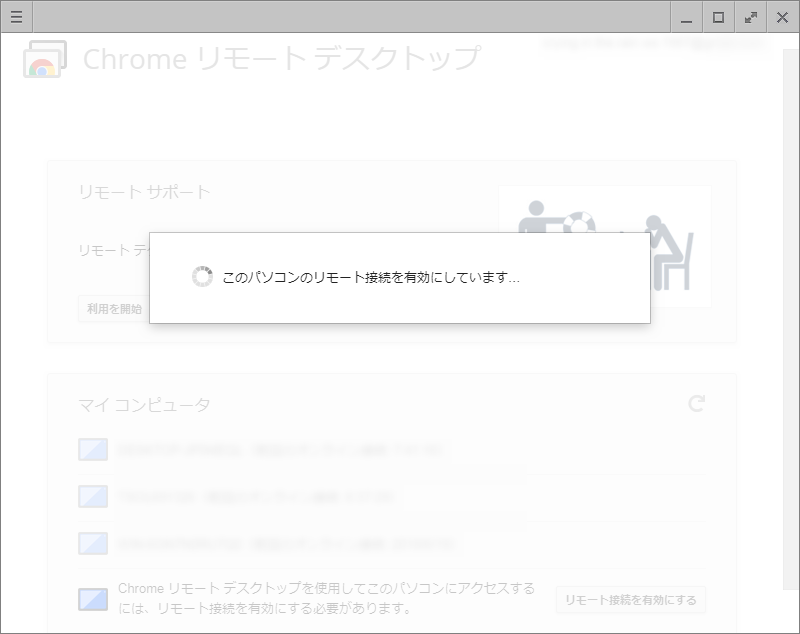Click the リモート サポート heading
The width and height of the screenshot is (800, 634).
pyautogui.click(x=144, y=192)
